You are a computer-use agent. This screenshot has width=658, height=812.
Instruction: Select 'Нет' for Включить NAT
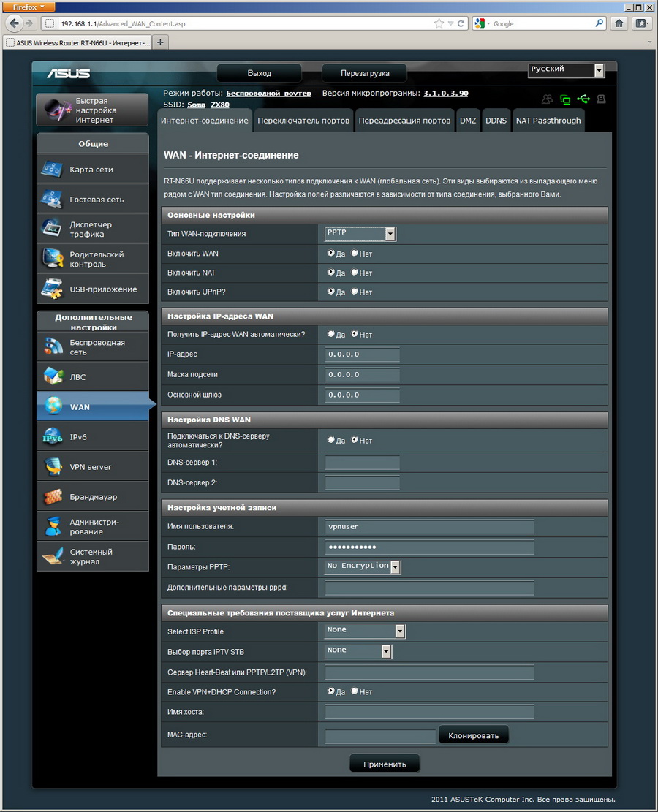[355, 273]
